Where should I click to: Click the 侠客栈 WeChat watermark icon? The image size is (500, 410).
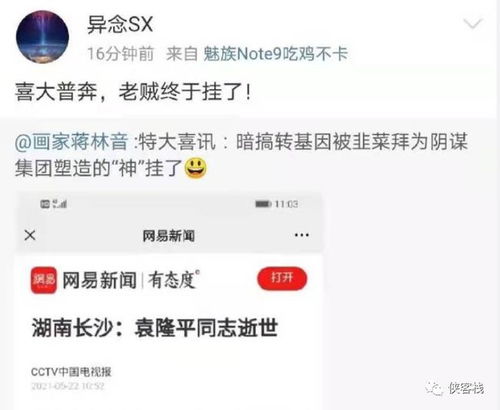click(434, 388)
